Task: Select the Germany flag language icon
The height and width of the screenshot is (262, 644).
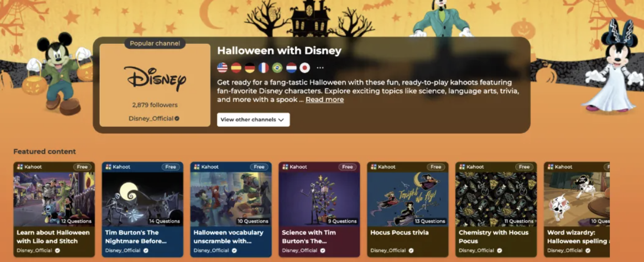Action: [x=250, y=68]
